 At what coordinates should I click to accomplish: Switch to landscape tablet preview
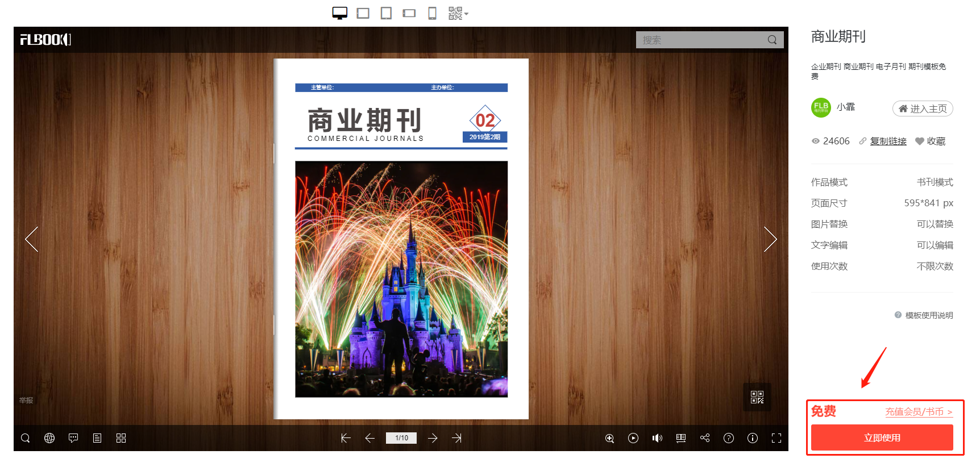point(363,13)
